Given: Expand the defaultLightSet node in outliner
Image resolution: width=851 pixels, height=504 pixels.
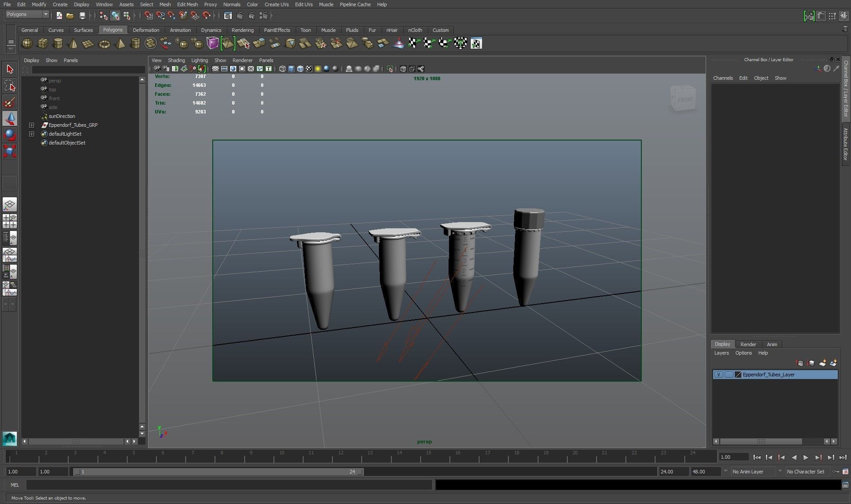Looking at the screenshot, I should [x=31, y=134].
